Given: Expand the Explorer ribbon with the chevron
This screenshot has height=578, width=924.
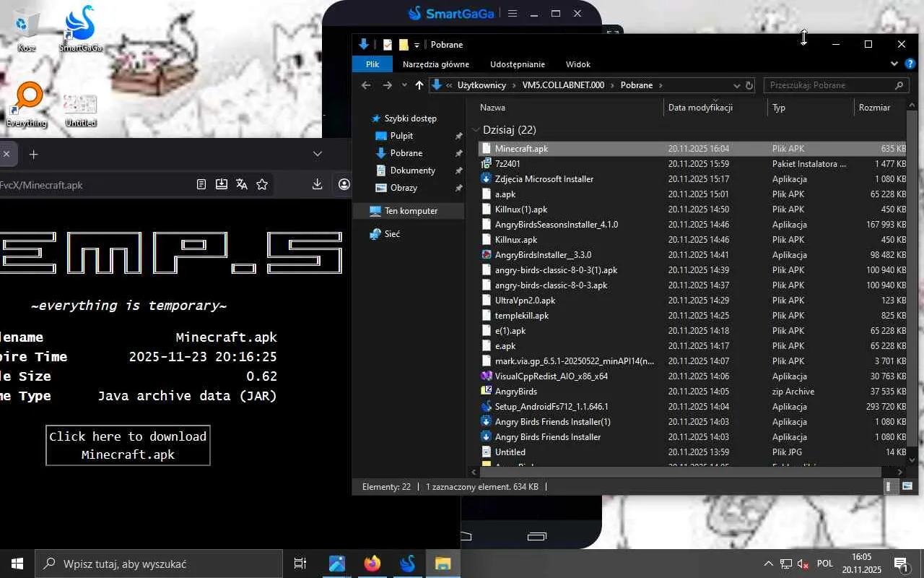Looking at the screenshot, I should click(x=894, y=64).
